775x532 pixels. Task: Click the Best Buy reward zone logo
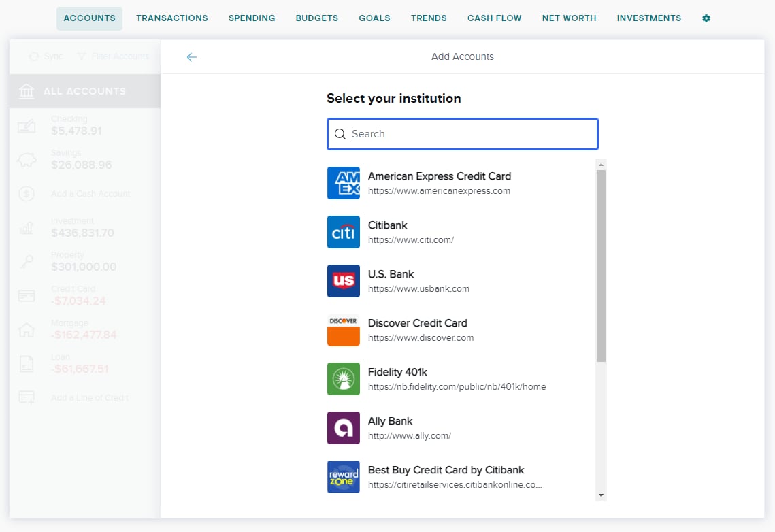click(344, 477)
